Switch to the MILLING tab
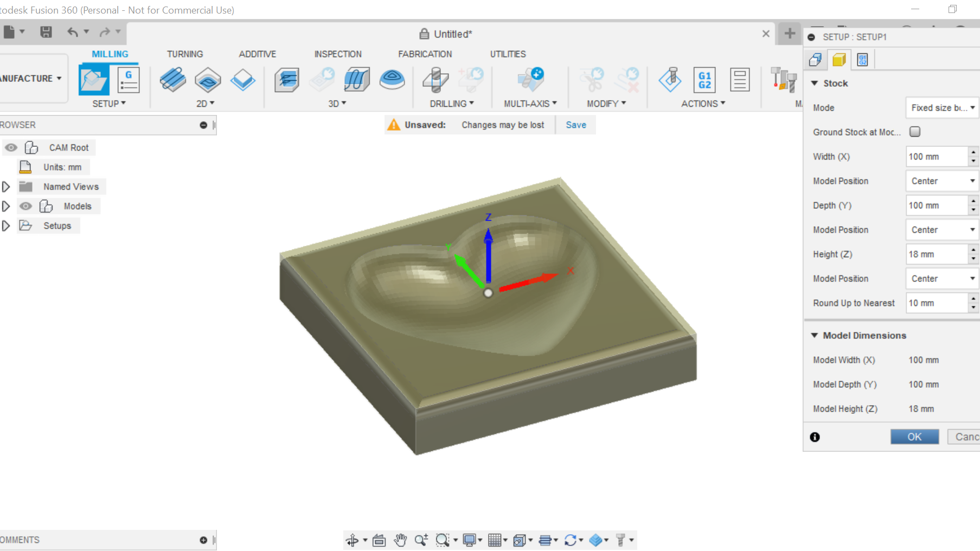Screen dimensions: 980x551 coord(110,54)
